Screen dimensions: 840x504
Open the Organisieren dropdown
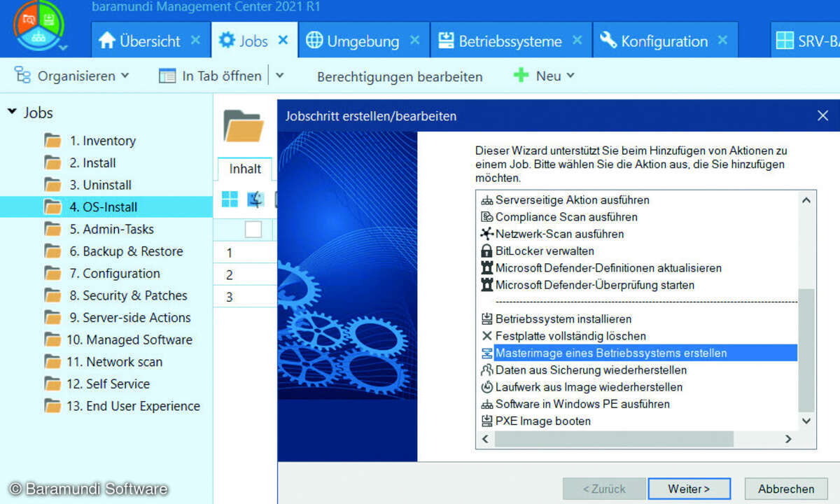[72, 76]
